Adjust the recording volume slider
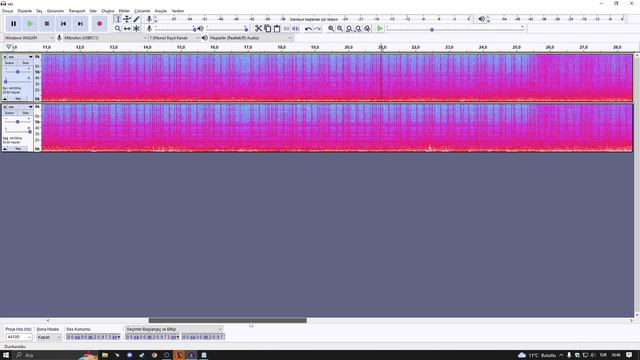Screen dimensions: 640x360 174,29
